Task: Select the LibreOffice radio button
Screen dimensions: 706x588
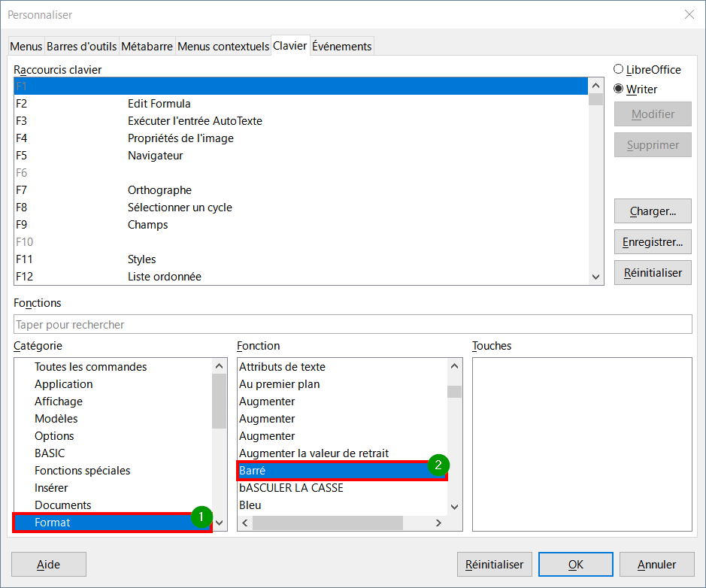Action: [647, 70]
